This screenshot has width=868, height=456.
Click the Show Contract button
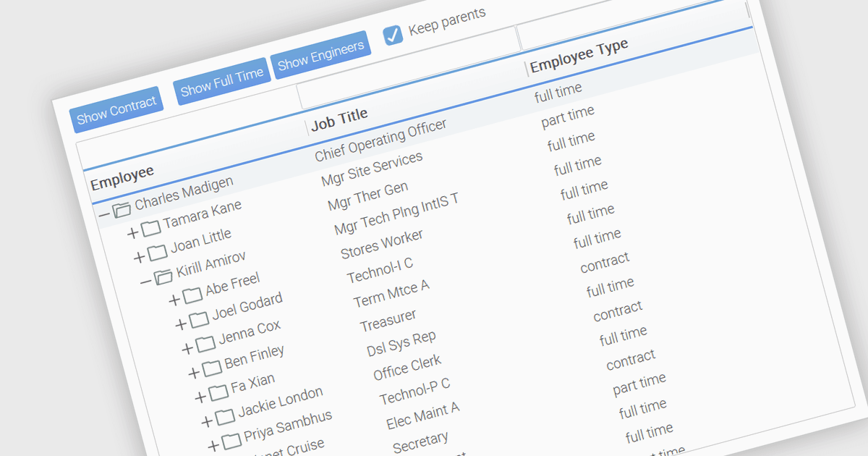pos(116,109)
